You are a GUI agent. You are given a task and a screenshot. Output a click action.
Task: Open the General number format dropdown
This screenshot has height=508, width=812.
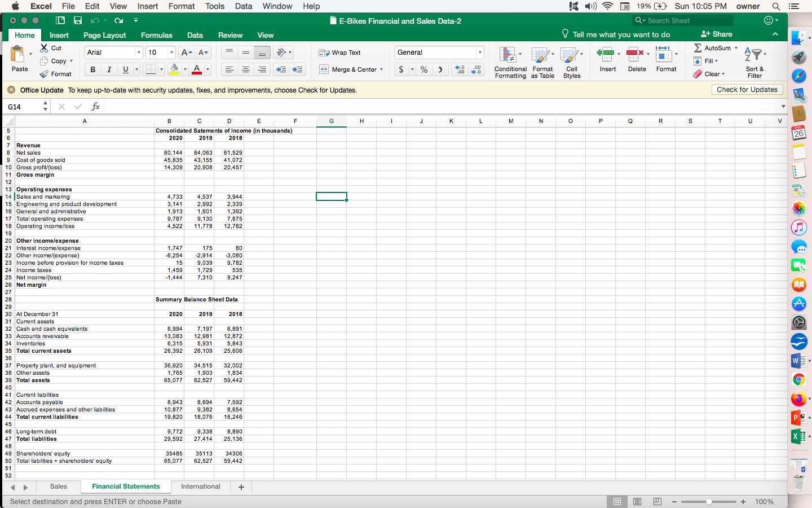click(x=480, y=52)
